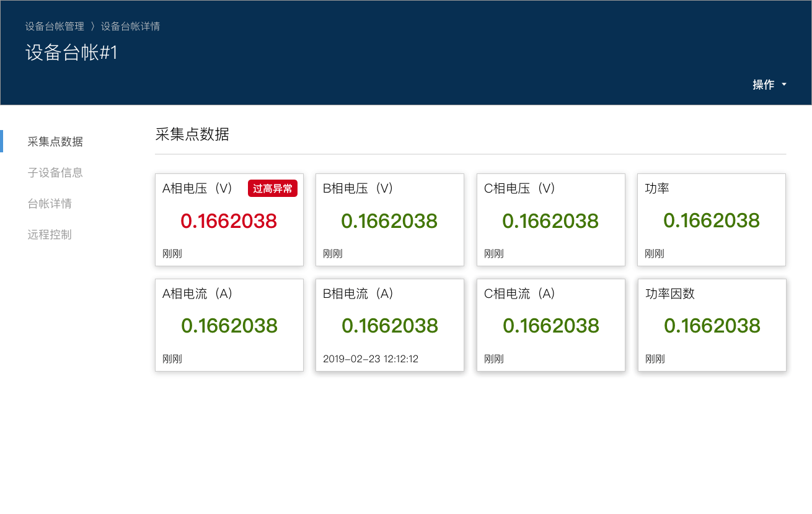This screenshot has height=514, width=812.
Task: Click the red A相电压 value 0.1662038
Action: [229, 221]
